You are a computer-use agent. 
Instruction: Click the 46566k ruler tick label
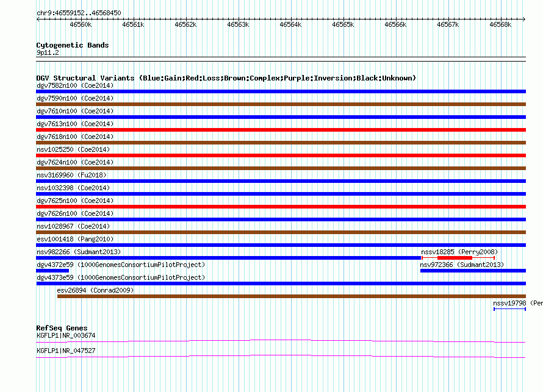click(x=395, y=24)
